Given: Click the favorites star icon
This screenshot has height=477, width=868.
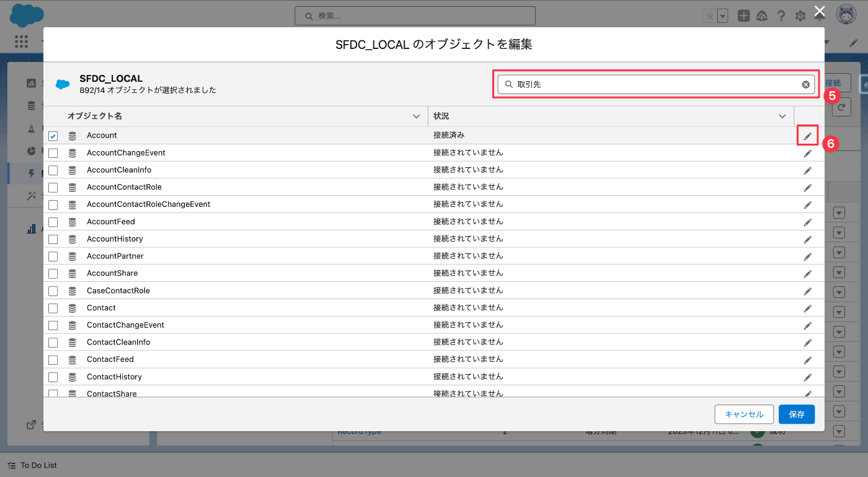Looking at the screenshot, I should point(709,16).
